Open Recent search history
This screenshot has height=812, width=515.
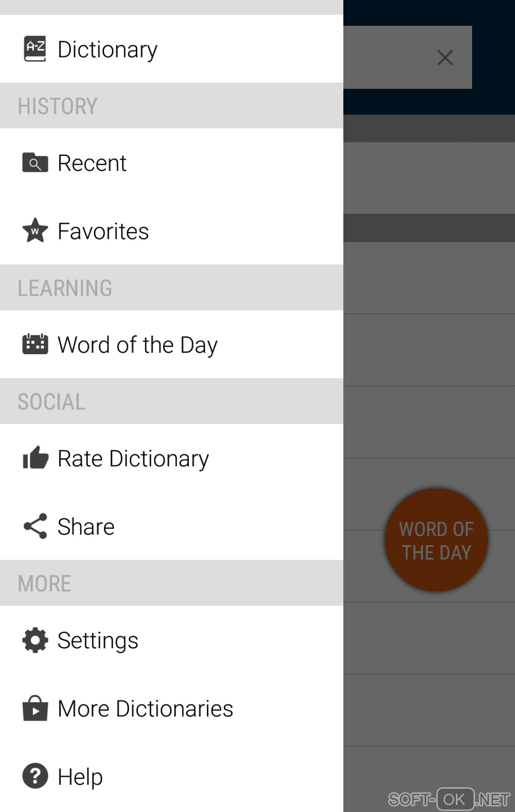[x=92, y=163]
